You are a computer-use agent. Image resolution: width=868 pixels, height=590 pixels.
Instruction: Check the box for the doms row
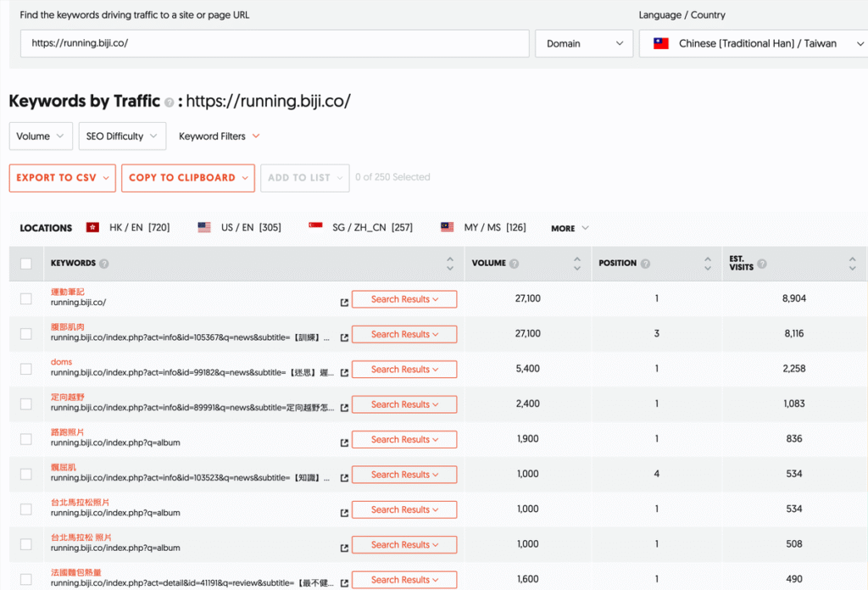(26, 369)
